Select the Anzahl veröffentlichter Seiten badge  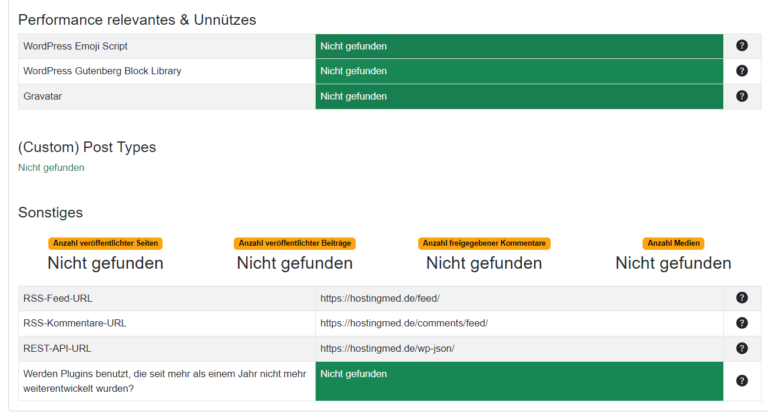[105, 243]
